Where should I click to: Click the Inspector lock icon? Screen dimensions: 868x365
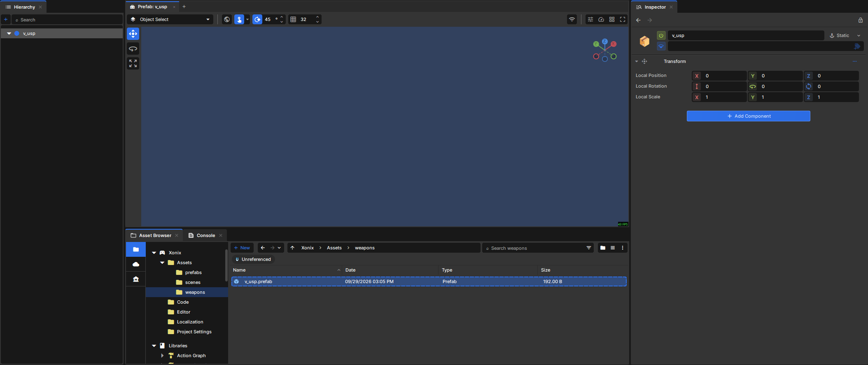(x=860, y=20)
